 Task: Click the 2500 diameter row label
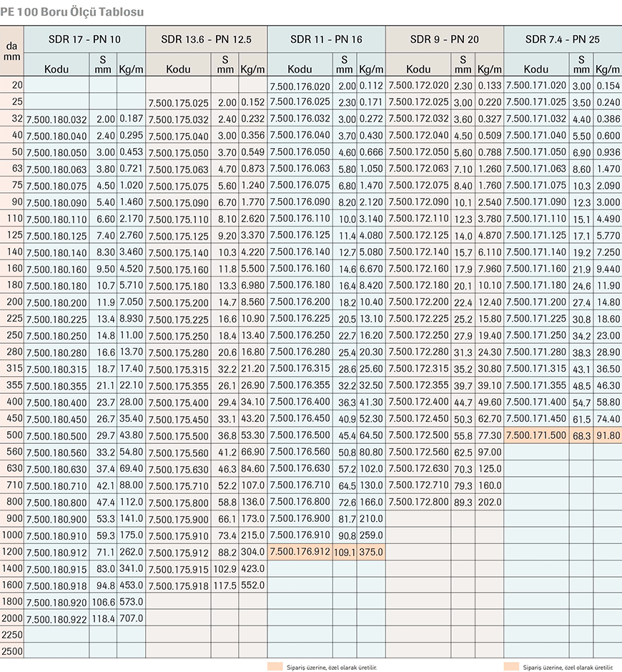(x=12, y=651)
